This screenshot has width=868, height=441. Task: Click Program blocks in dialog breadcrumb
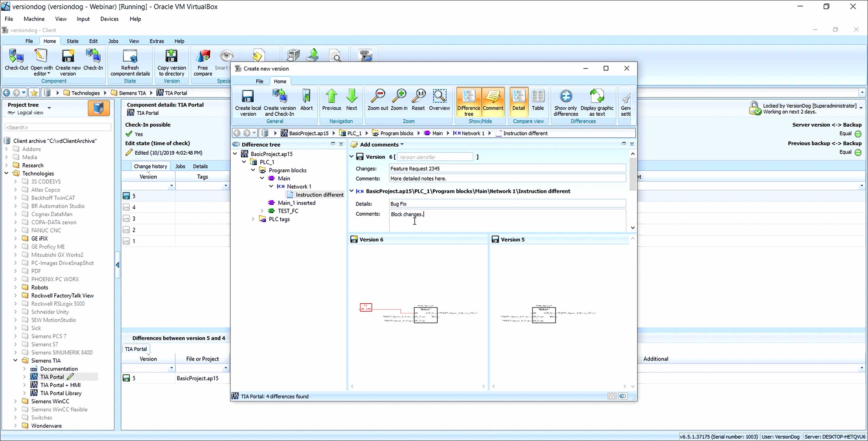[396, 133]
